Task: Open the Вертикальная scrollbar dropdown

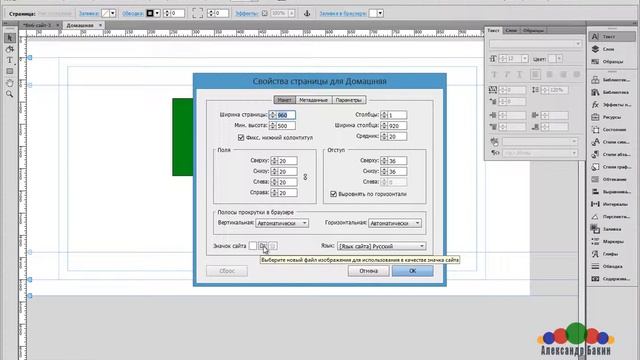Action: (x=282, y=223)
